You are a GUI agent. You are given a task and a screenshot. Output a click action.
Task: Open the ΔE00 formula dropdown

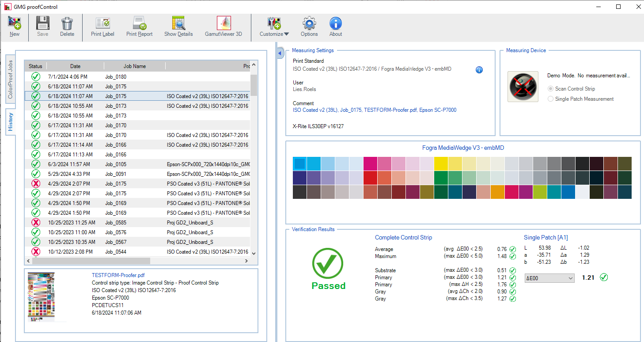point(549,278)
